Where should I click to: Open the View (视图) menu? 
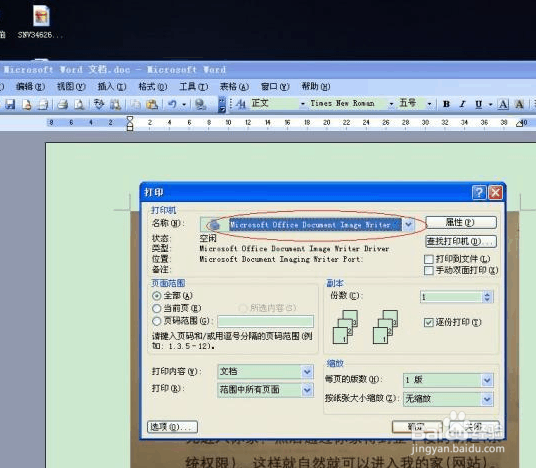(x=71, y=86)
